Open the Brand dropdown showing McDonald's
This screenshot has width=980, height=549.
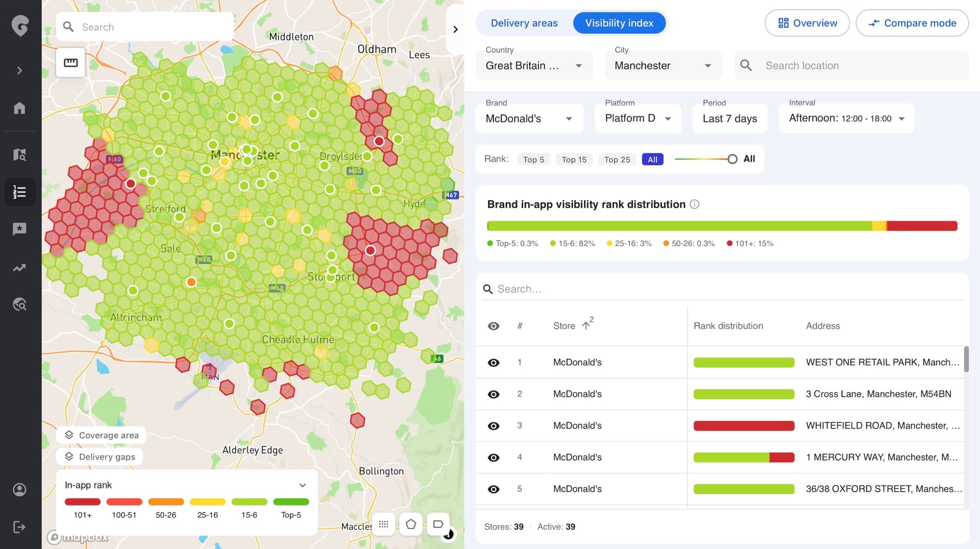click(x=529, y=118)
